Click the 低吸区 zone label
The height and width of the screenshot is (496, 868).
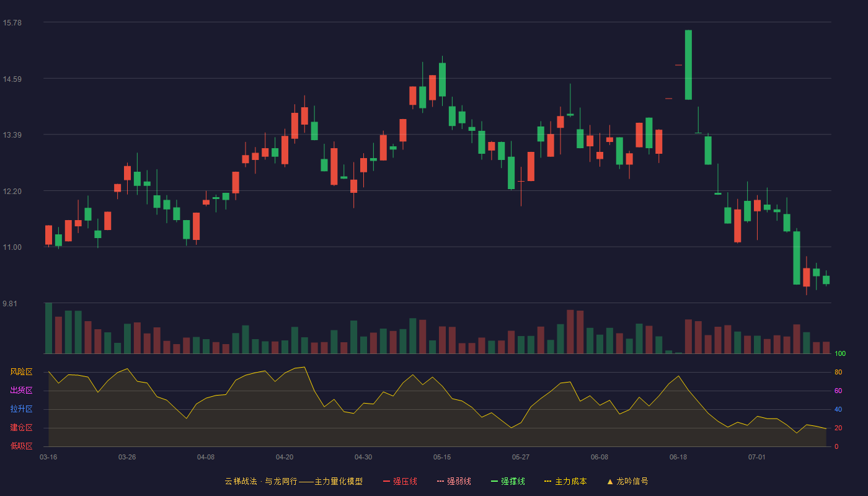point(21,446)
